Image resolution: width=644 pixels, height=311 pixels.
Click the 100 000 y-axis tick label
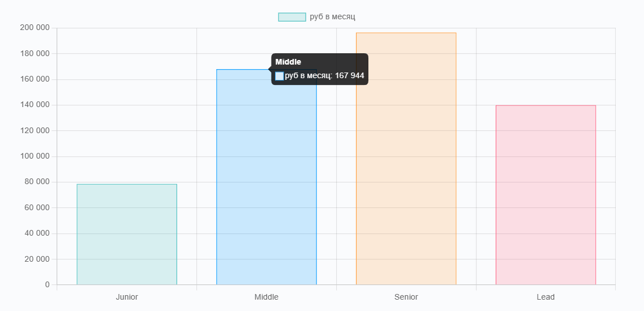tap(35, 156)
